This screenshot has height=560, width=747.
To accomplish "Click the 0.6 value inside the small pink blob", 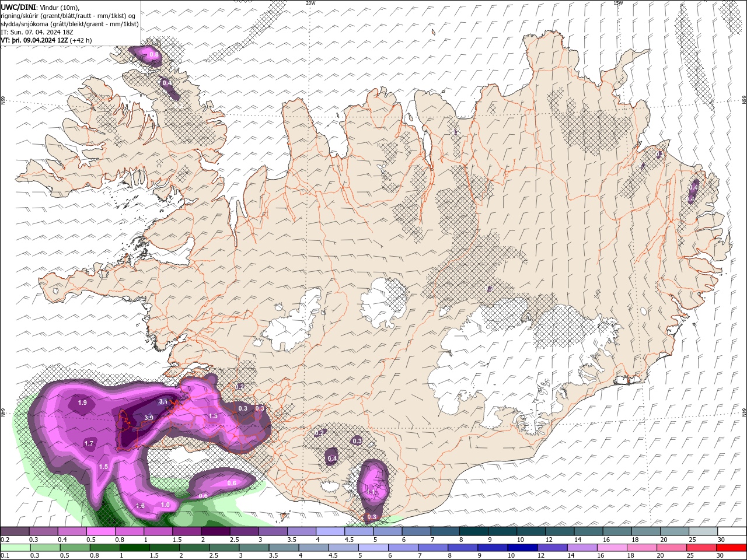I will pos(232,483).
